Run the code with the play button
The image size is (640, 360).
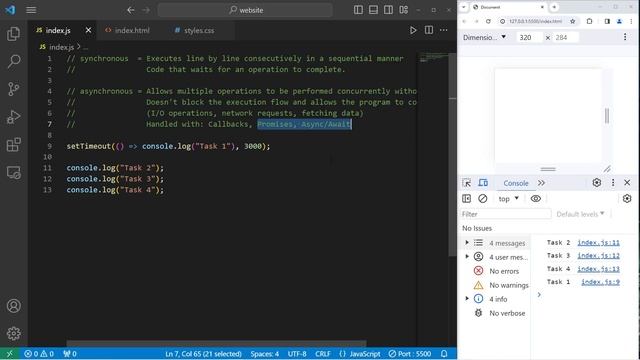click(413, 30)
